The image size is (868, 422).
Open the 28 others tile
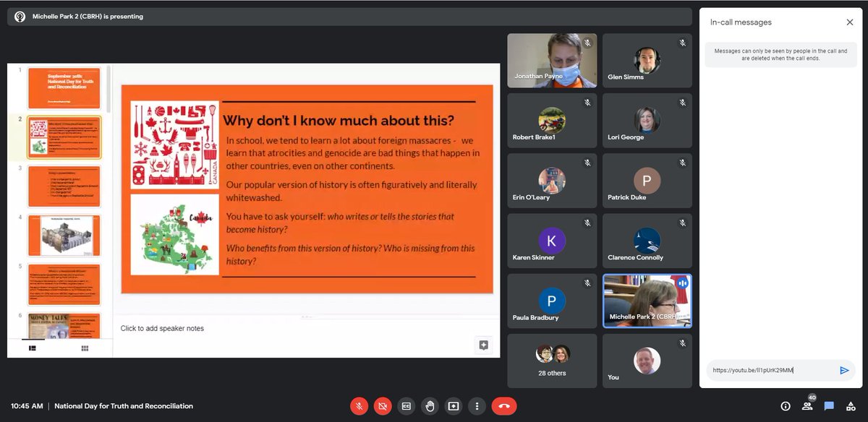pyautogui.click(x=552, y=361)
